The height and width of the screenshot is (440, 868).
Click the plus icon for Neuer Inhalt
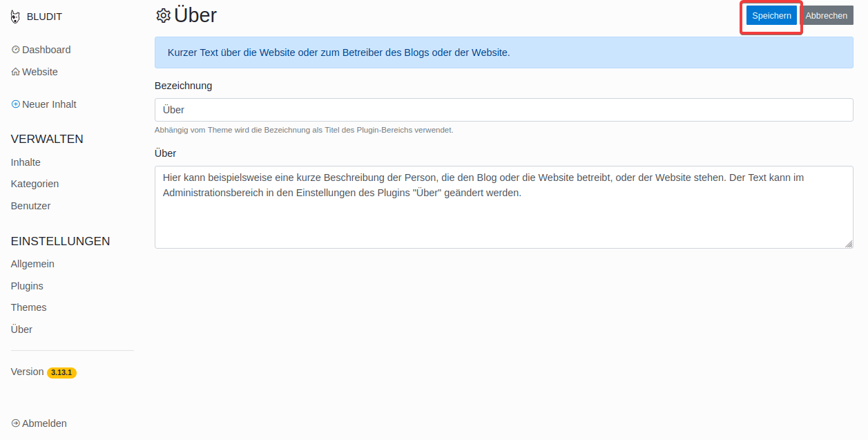(16, 104)
